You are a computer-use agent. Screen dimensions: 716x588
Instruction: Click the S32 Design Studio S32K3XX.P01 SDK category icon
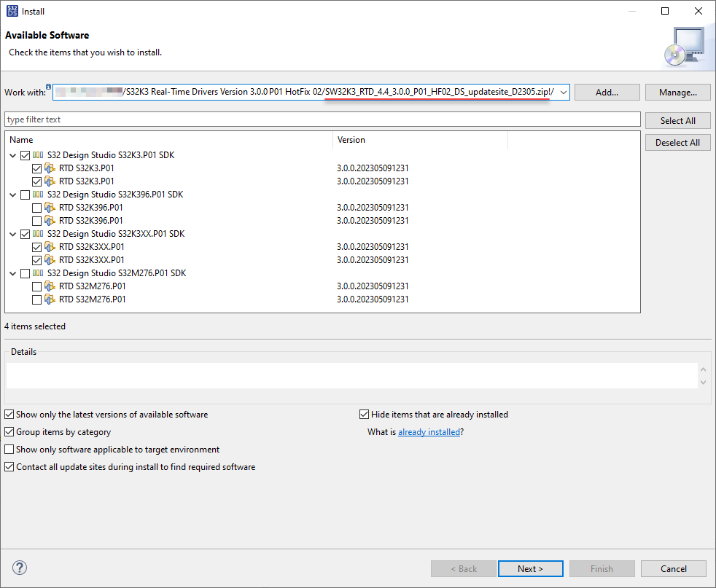click(x=38, y=234)
